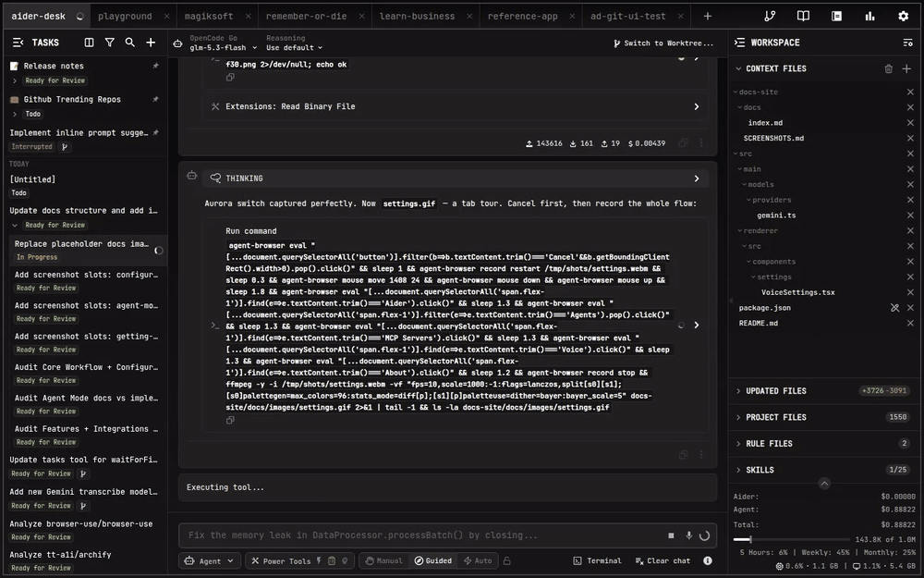Image resolution: width=924 pixels, height=578 pixels.
Task: Open the Agent mode dropdown
Action: point(209,561)
